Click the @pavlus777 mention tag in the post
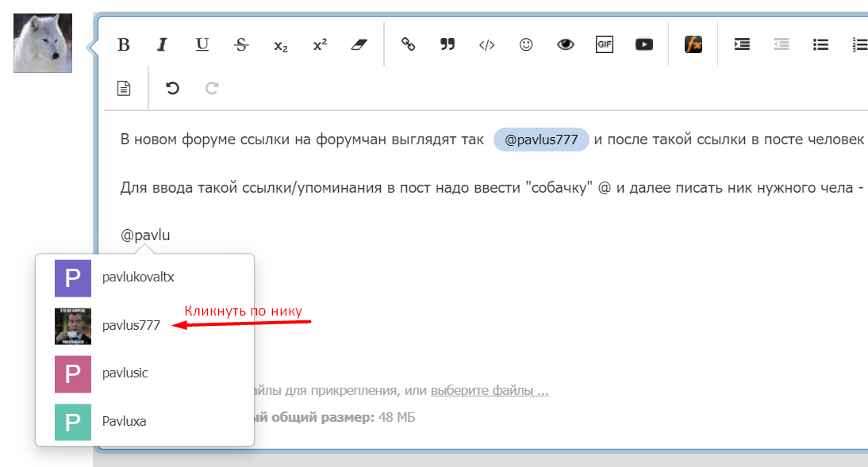868x467 pixels. (x=541, y=140)
